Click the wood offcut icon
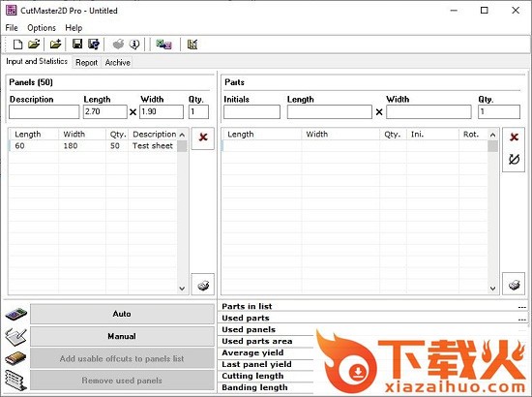532x397 pixels. (x=15, y=358)
